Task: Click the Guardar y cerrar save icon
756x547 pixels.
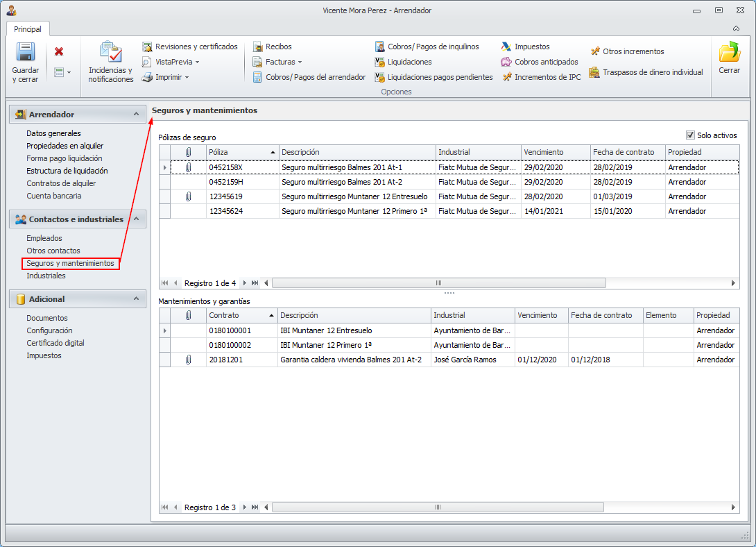Action: [x=26, y=53]
